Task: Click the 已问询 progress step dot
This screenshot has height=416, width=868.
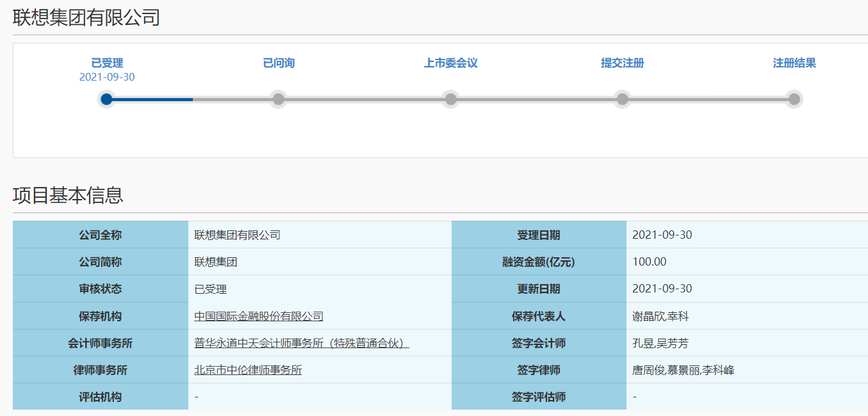Action: (x=278, y=99)
